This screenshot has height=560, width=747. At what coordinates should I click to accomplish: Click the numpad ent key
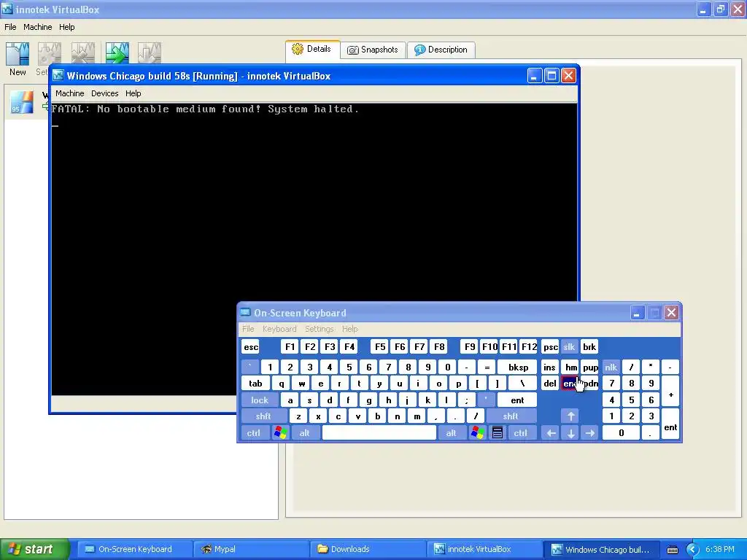pyautogui.click(x=670, y=424)
